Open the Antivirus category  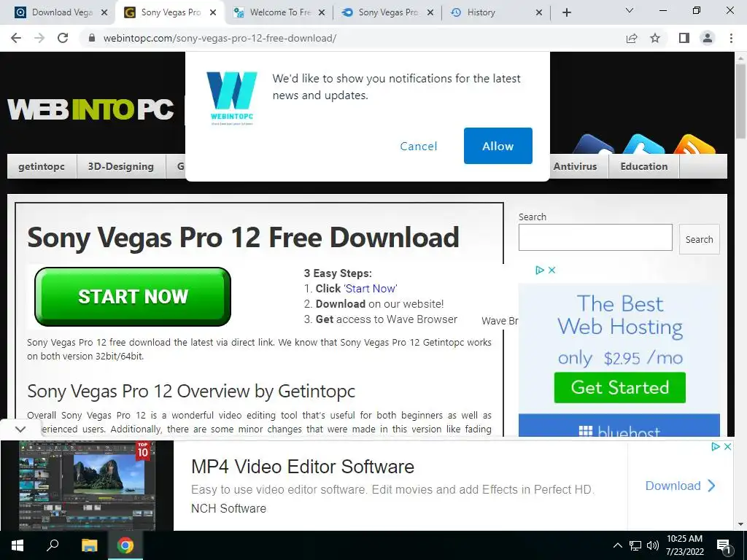(x=575, y=166)
